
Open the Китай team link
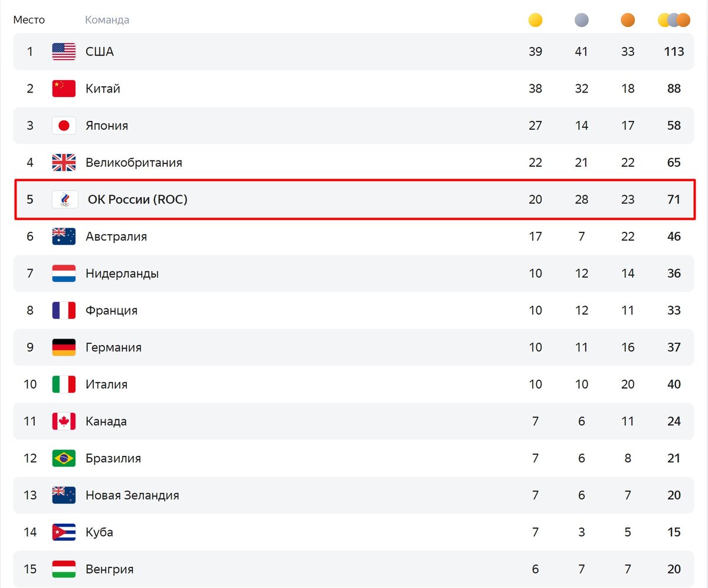(x=103, y=88)
